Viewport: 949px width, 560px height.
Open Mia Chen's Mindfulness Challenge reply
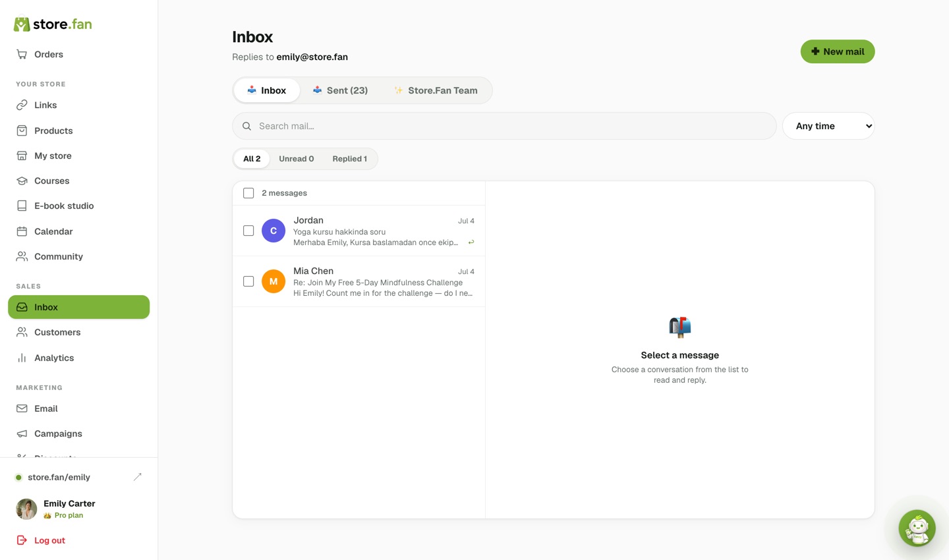click(x=359, y=281)
